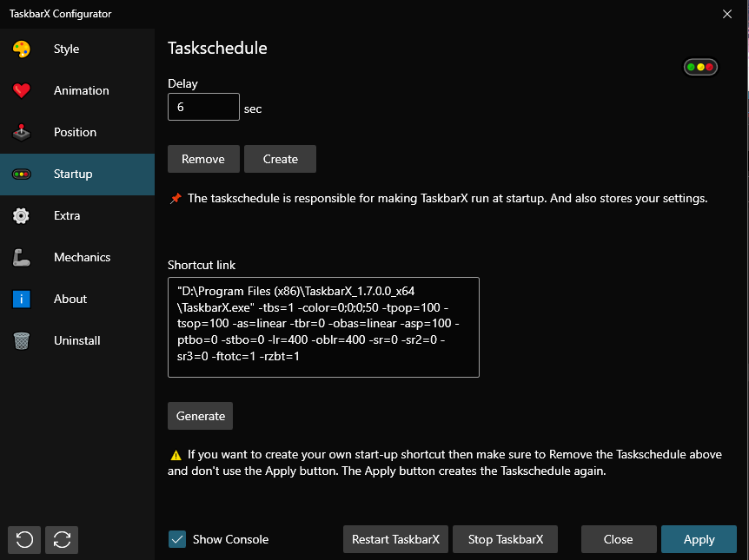Click the Animation heart icon

[x=22, y=90]
